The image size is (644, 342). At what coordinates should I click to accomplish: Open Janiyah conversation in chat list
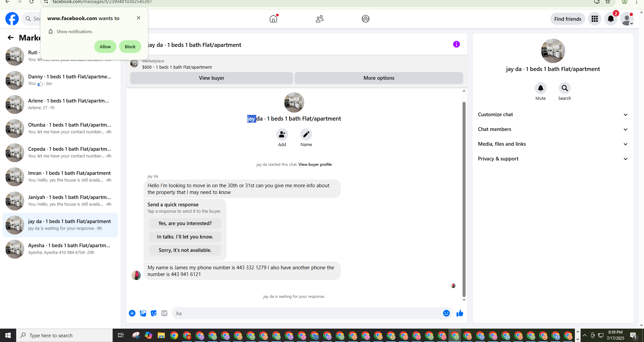coord(60,201)
